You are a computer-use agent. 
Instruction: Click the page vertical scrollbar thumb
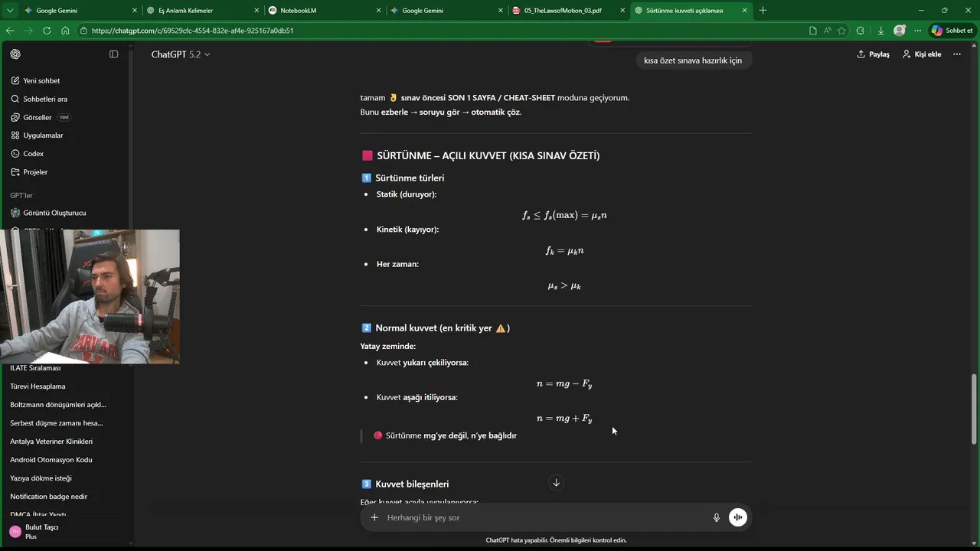(x=974, y=409)
